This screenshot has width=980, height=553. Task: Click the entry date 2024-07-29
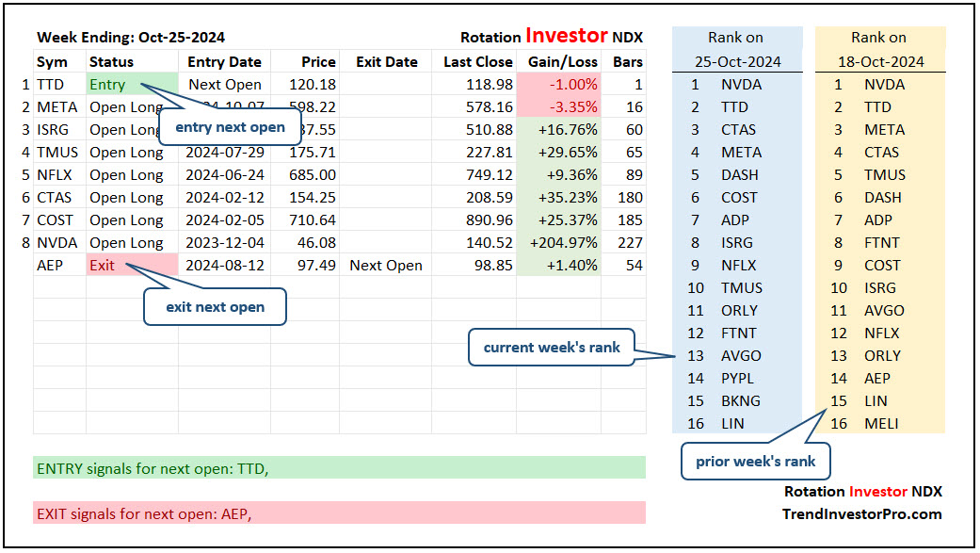click(x=225, y=152)
